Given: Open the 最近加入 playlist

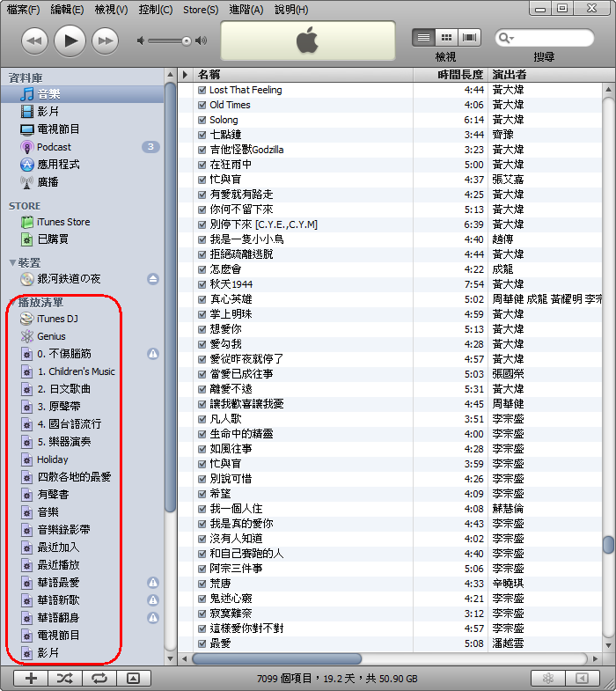Looking at the screenshot, I should coord(82,548).
